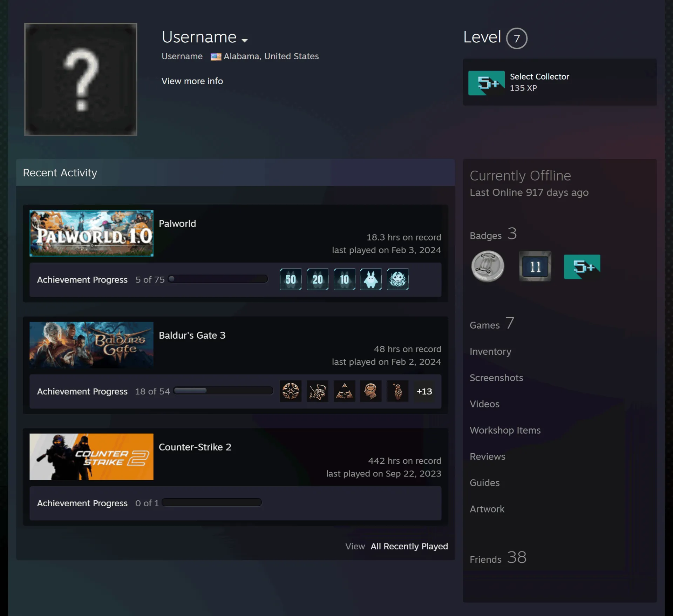Viewport: 673px width, 616px height.
Task: Click the Palworld 10 achievement icon
Action: (x=344, y=279)
